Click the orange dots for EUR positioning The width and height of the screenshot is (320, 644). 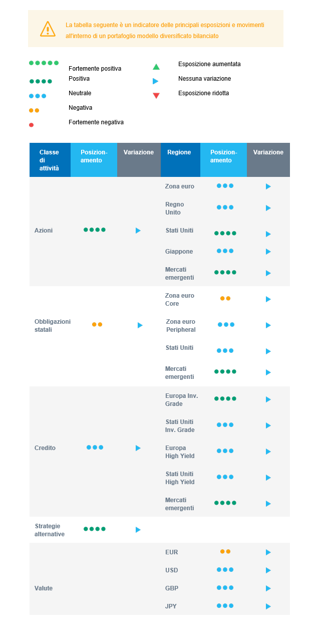pyautogui.click(x=225, y=551)
